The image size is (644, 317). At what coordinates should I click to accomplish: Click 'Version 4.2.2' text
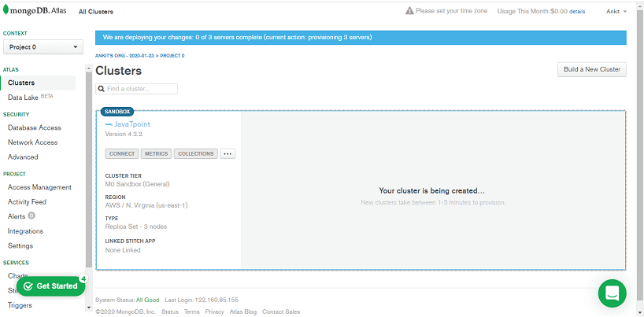click(x=124, y=134)
